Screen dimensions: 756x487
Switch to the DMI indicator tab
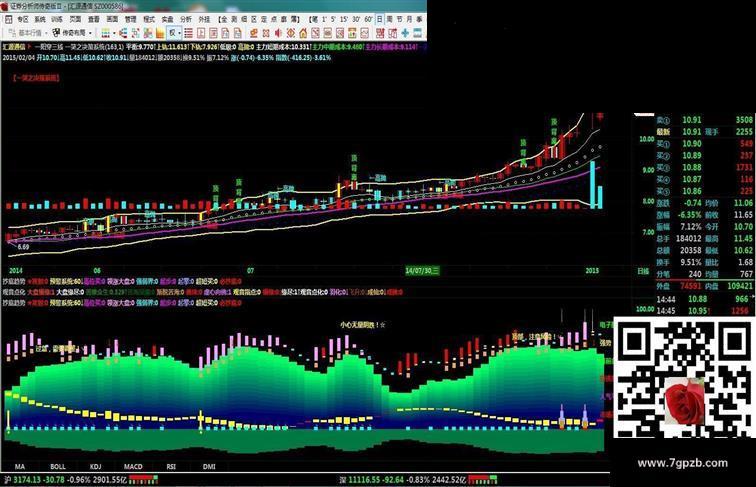point(209,466)
